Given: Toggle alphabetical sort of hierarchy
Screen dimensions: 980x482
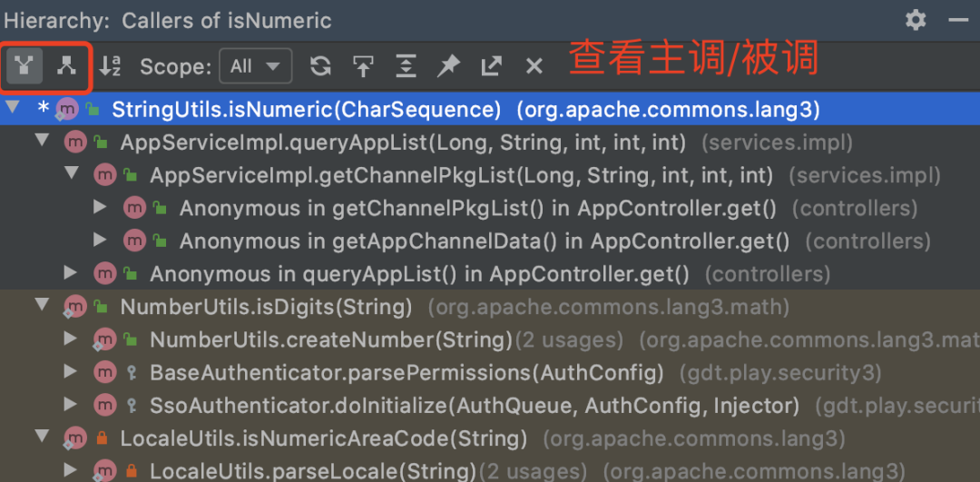Looking at the screenshot, I should click(x=110, y=66).
